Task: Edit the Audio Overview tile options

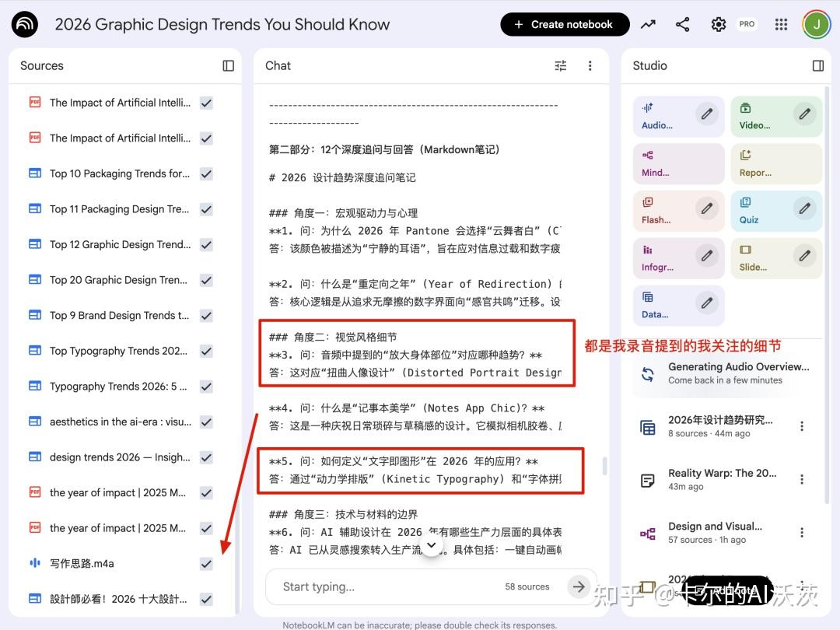Action: (706, 114)
